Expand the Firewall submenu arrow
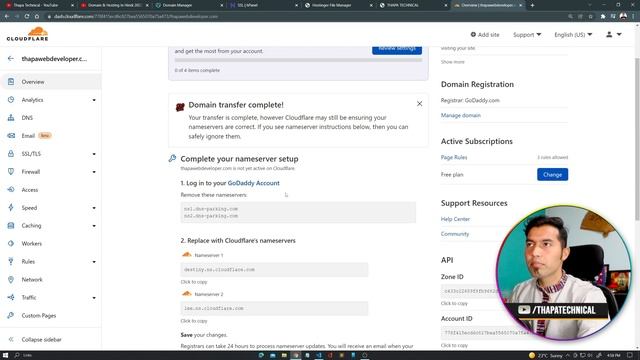The width and height of the screenshot is (640, 360). tap(94, 172)
